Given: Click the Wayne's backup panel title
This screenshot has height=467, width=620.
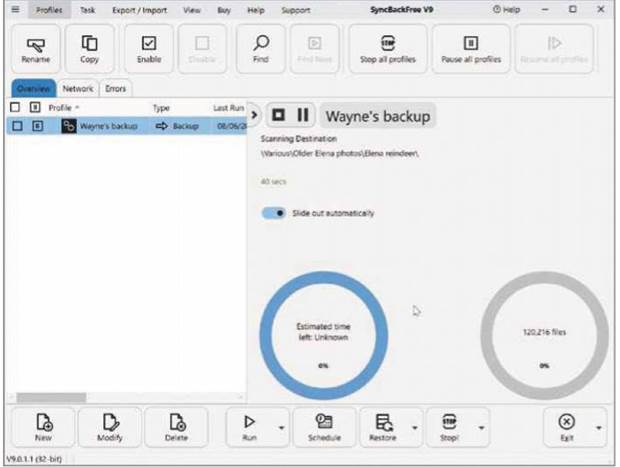Looking at the screenshot, I should [x=378, y=116].
